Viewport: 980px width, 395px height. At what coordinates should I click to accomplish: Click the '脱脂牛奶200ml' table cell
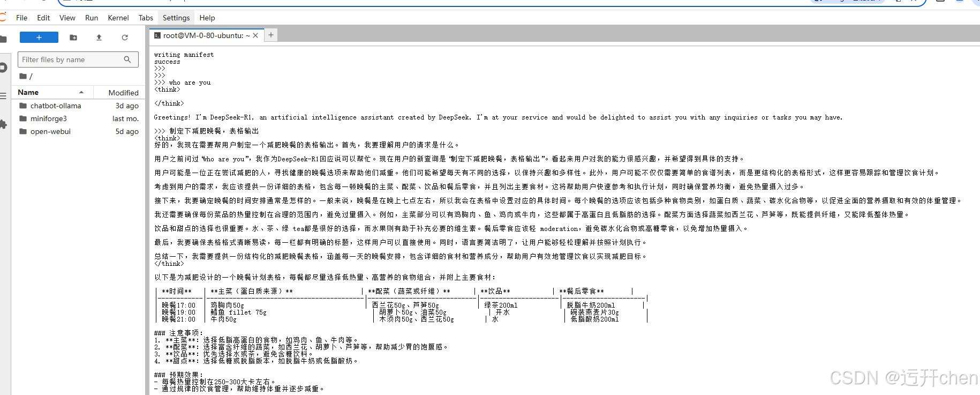[x=591, y=305]
